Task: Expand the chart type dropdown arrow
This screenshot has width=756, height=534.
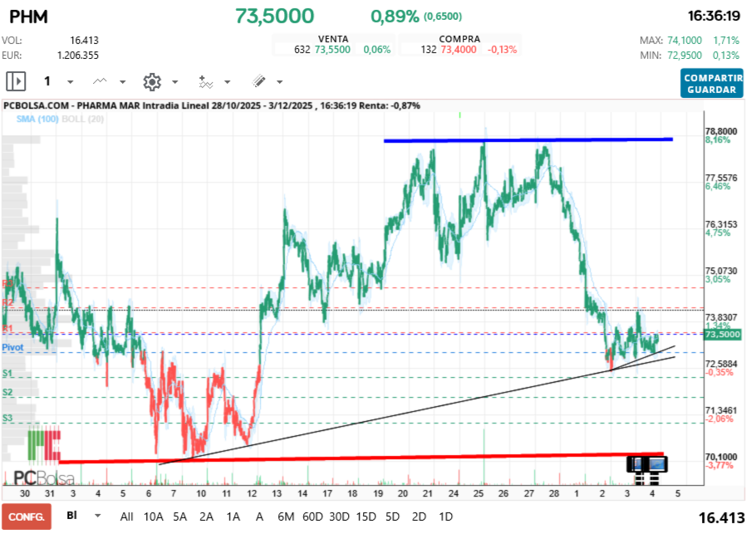Action: pos(120,81)
